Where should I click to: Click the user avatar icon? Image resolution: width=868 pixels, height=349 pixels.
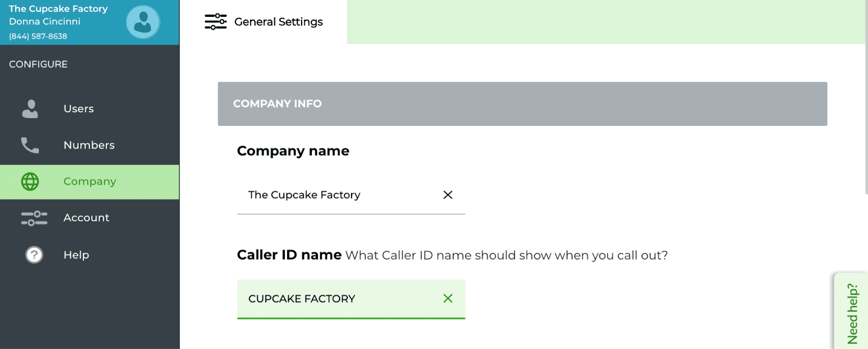tap(143, 22)
